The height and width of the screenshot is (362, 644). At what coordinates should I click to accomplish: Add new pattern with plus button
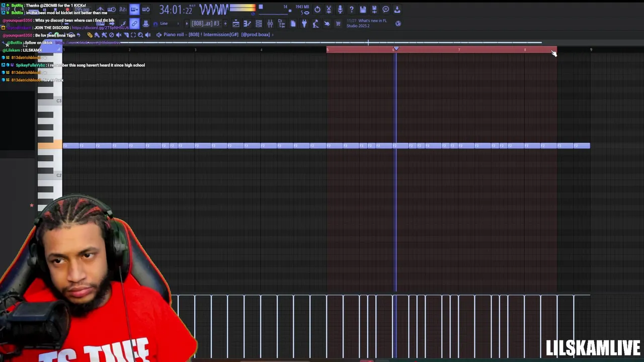coord(225,24)
